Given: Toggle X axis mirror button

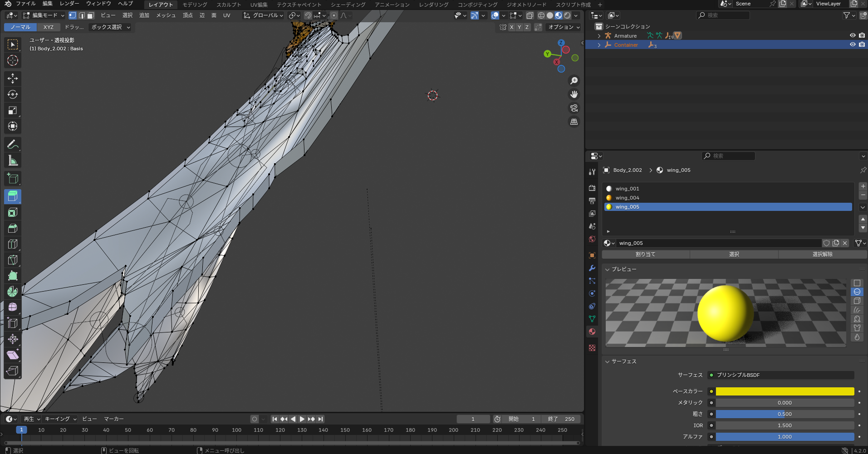Looking at the screenshot, I should [511, 27].
